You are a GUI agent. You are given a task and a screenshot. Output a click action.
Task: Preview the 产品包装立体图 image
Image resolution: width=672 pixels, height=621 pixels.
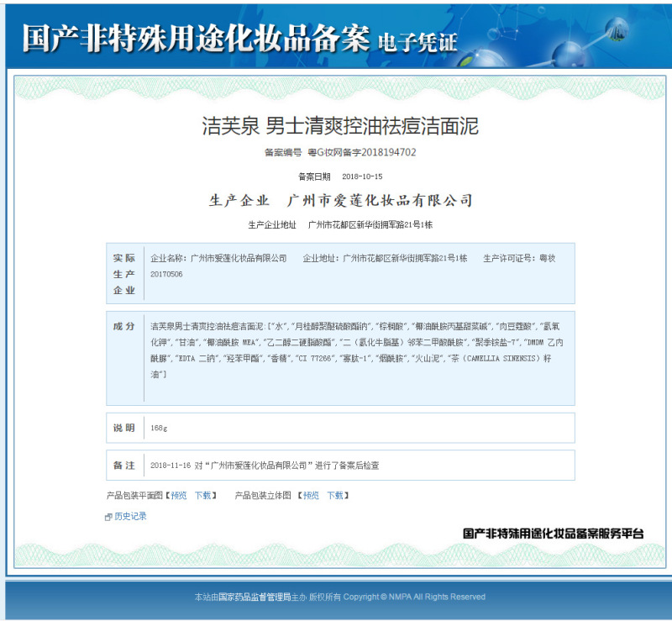pyautogui.click(x=311, y=495)
